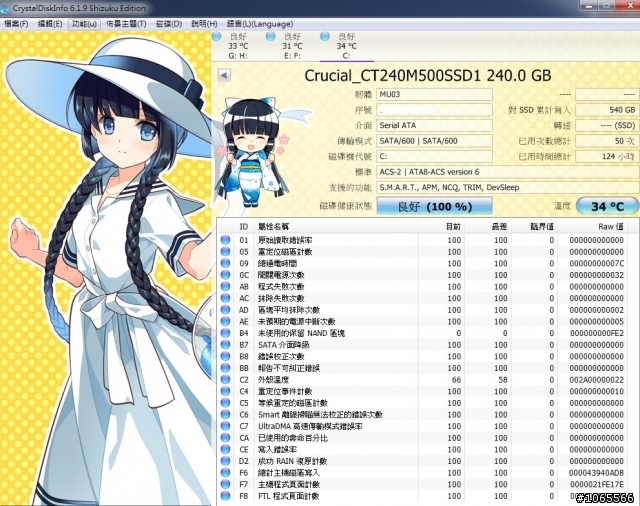The height and width of the screenshot is (506, 640).
Task: Open the 編輯(E) menu
Action: coord(50,24)
